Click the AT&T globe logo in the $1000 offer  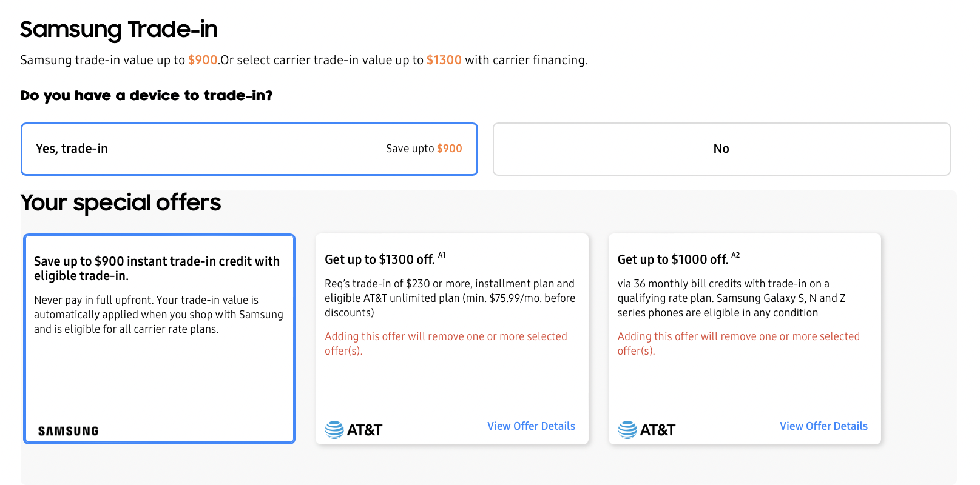point(627,430)
